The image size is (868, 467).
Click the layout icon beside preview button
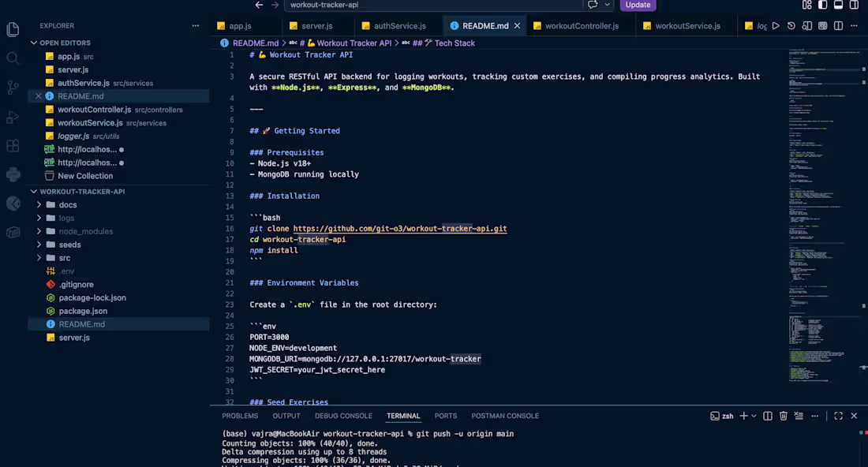coord(822,26)
